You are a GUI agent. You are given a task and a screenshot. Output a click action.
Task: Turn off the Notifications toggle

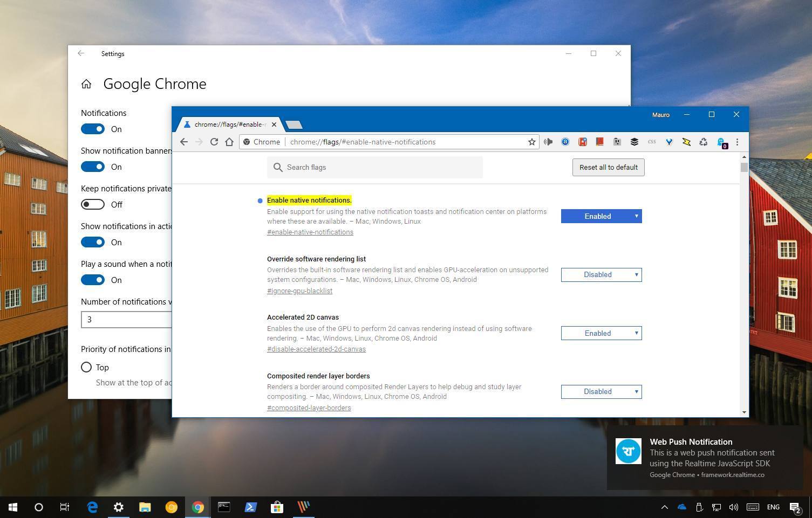point(93,129)
